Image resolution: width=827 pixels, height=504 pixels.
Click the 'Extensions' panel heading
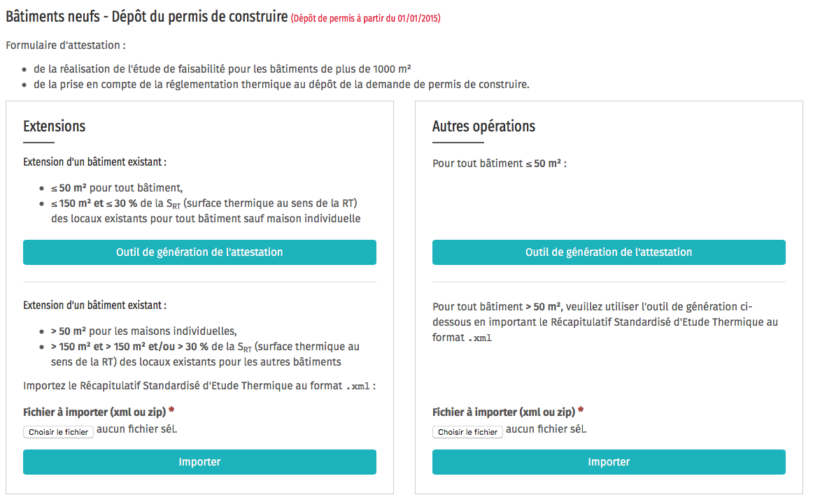(55, 127)
